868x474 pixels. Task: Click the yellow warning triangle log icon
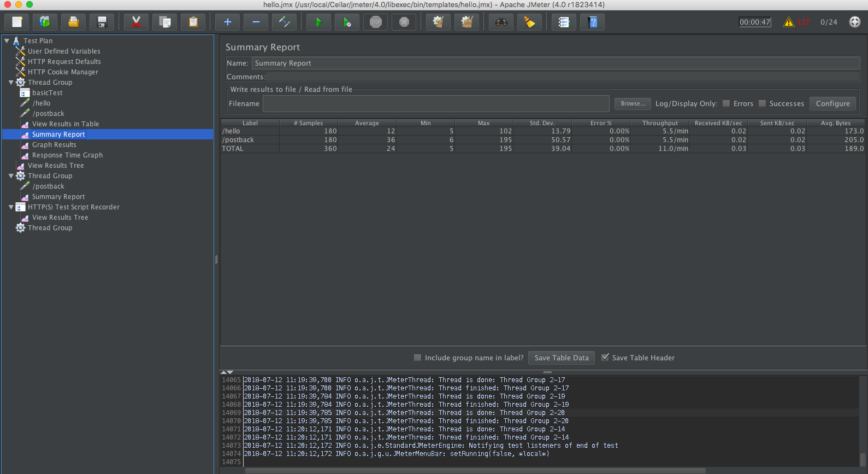(789, 22)
